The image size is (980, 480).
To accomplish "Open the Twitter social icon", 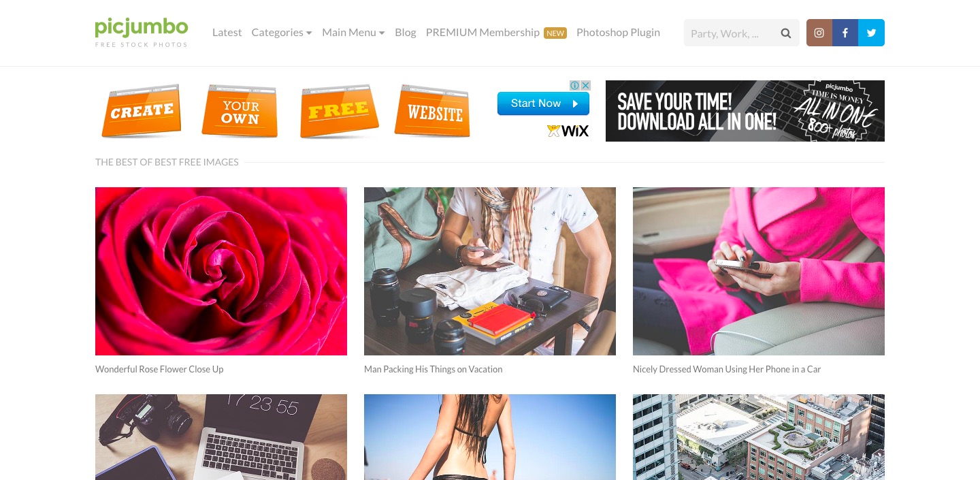I will [871, 33].
